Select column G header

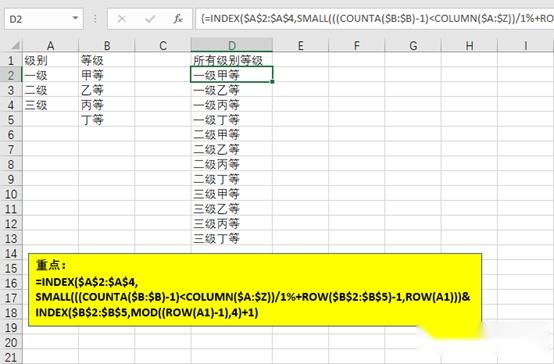(x=413, y=45)
